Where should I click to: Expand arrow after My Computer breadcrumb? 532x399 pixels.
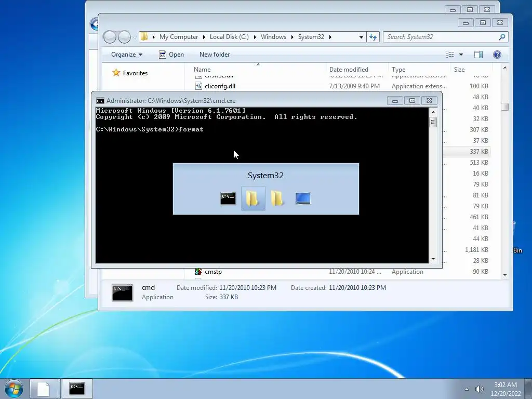[x=204, y=37]
